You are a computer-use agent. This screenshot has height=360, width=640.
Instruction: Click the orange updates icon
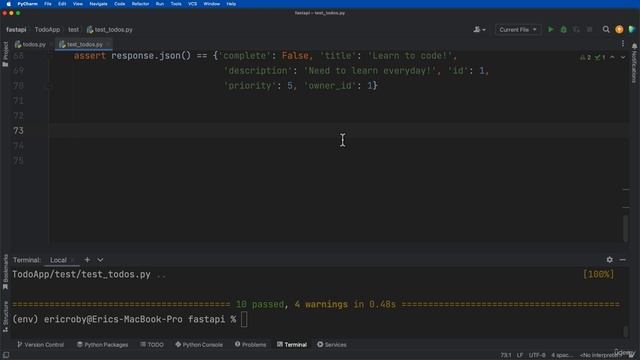click(x=619, y=29)
